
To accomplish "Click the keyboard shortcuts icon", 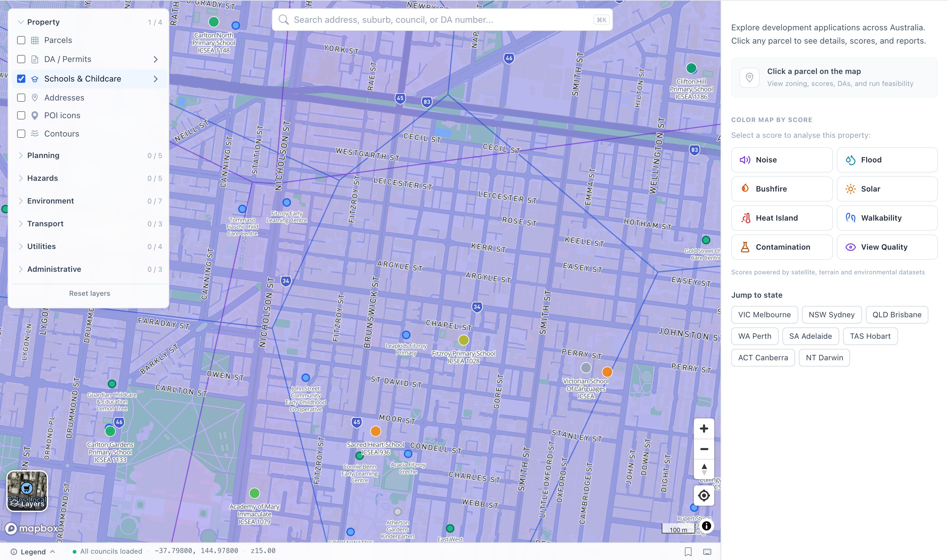I will coord(707,551).
